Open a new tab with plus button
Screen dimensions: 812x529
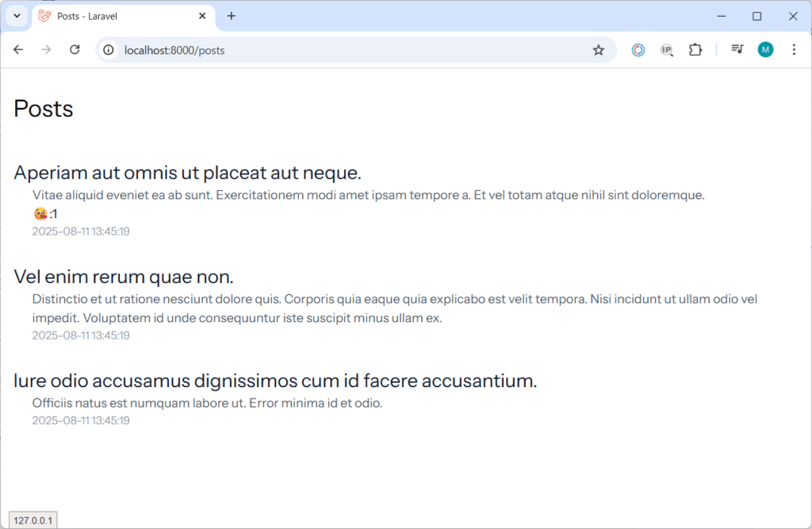[x=232, y=16]
